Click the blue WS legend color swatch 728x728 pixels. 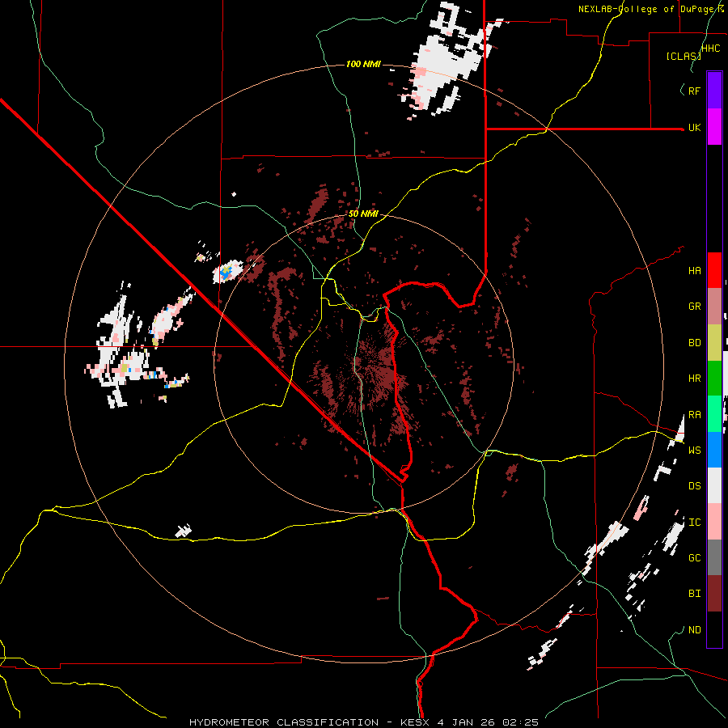[714, 450]
